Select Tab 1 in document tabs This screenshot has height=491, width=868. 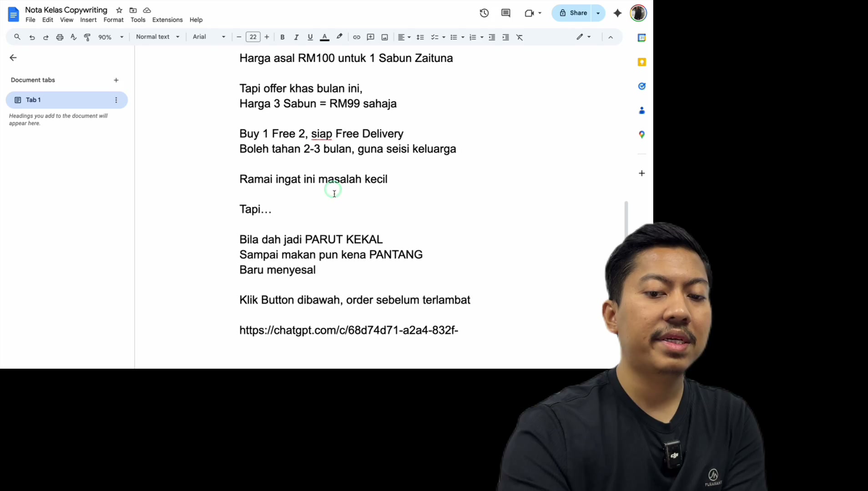pos(66,100)
